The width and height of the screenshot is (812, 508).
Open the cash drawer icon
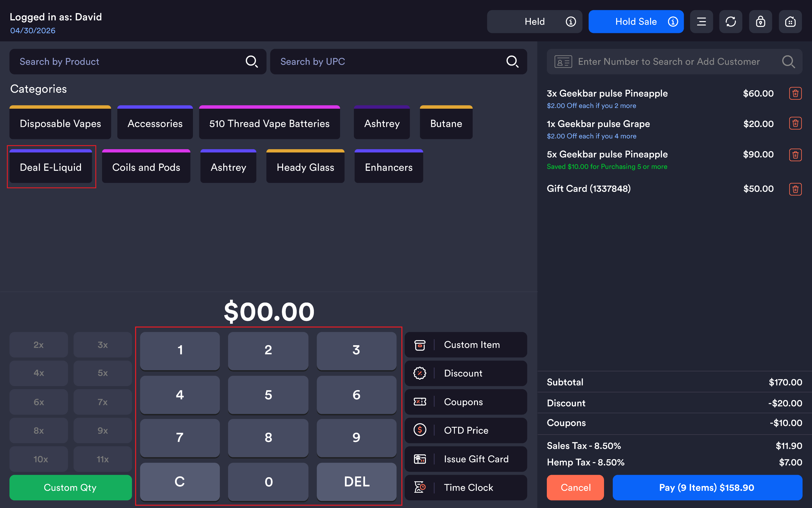pyautogui.click(x=790, y=22)
